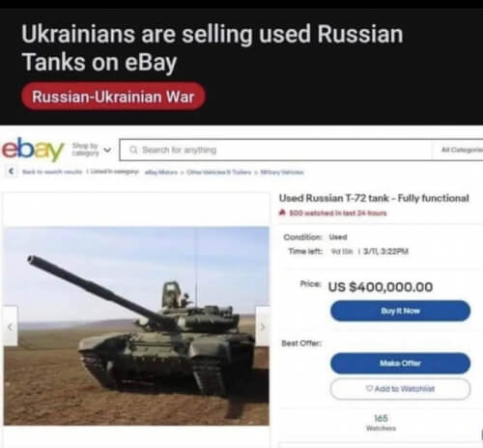Click the T-72 tank image
Screen dimensions: 483x448
[x=136, y=325]
